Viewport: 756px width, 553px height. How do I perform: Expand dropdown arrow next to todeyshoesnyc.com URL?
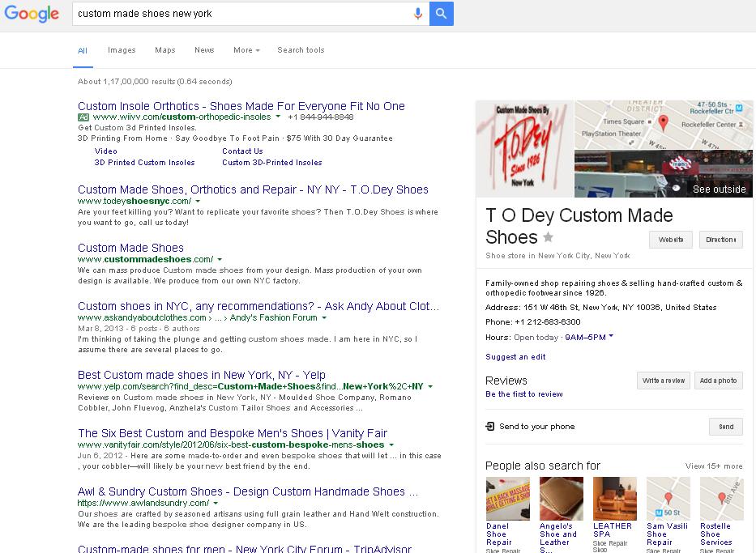(x=198, y=201)
